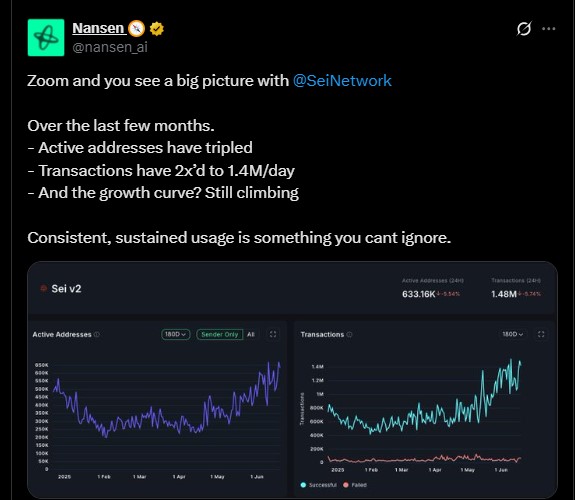Open the Nansen display name link
The height and width of the screenshot is (500, 575).
[x=98, y=28]
